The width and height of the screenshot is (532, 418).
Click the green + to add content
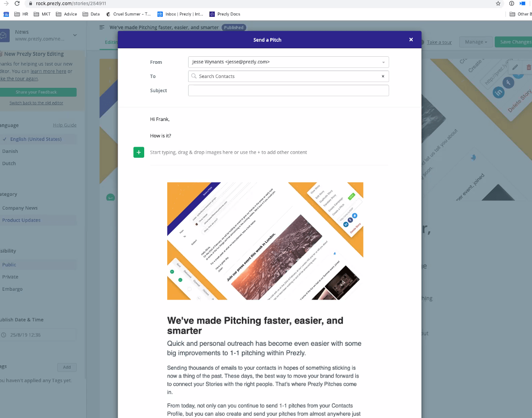(138, 152)
